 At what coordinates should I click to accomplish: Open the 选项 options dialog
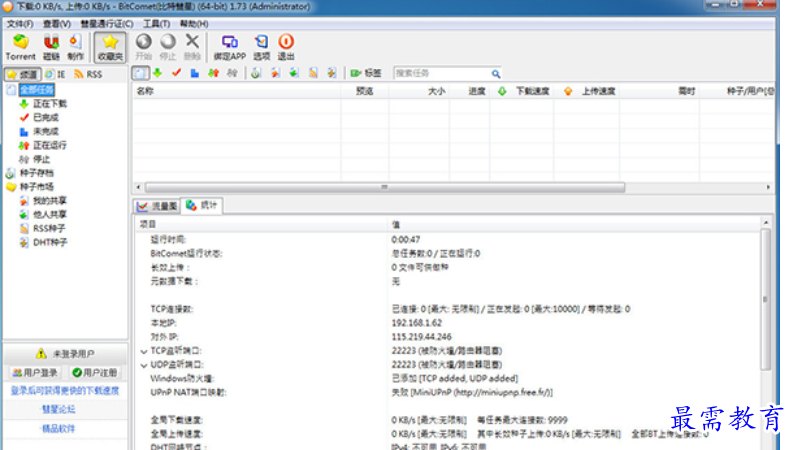tap(261, 47)
